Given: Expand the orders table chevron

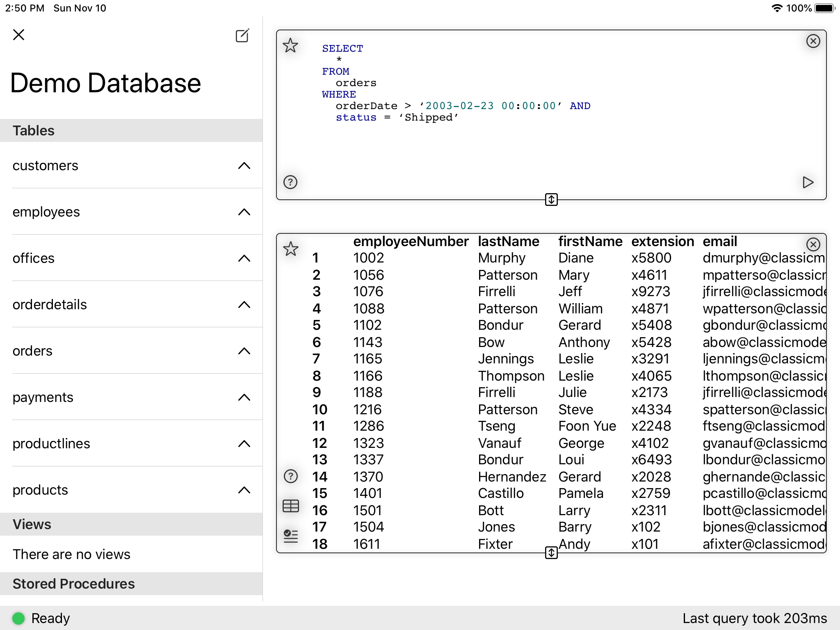Looking at the screenshot, I should coord(244,351).
